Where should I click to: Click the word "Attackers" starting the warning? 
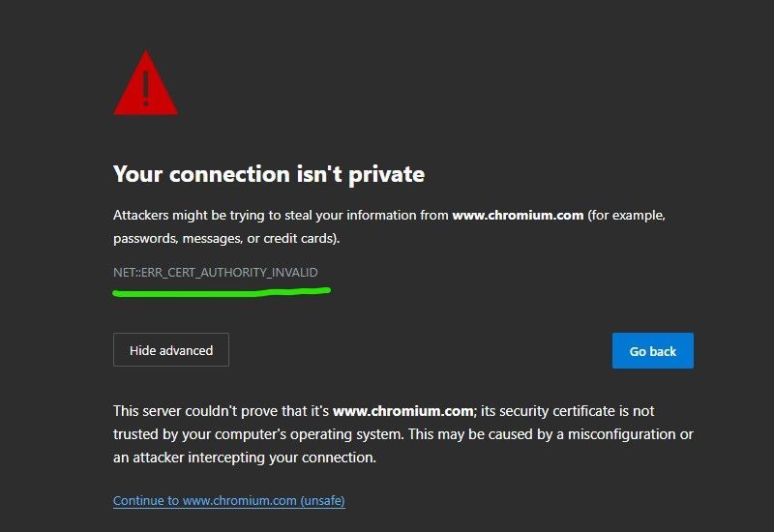(141, 215)
